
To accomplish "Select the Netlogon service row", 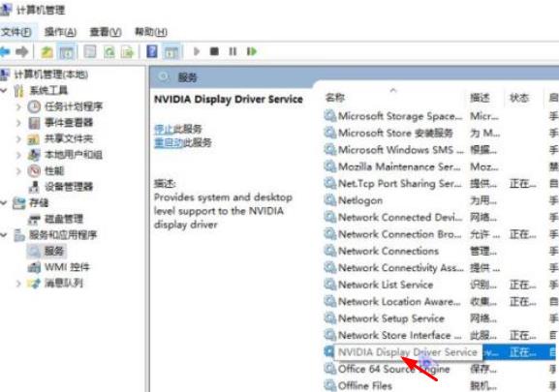I will tap(441, 200).
